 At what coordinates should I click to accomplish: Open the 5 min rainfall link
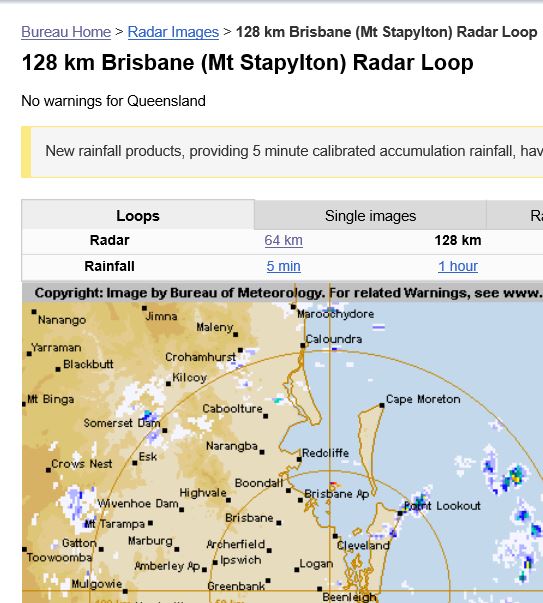283,266
